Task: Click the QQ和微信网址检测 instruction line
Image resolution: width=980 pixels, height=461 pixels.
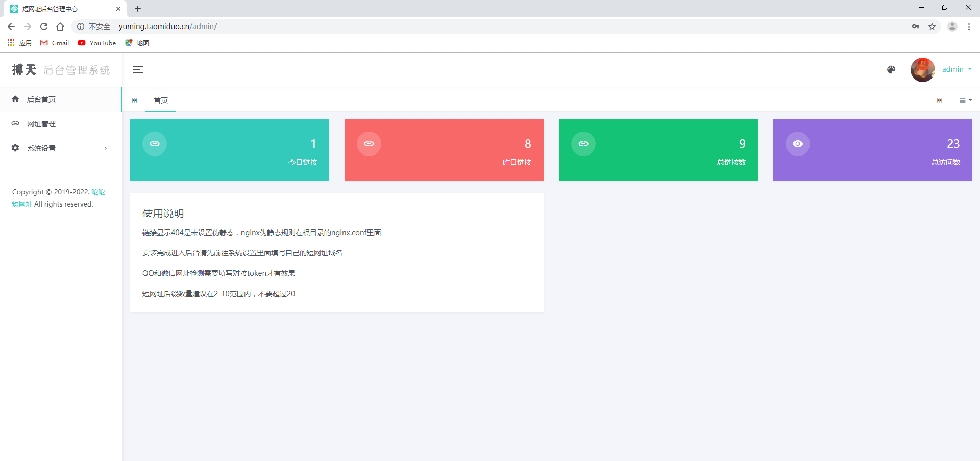Action: click(x=219, y=273)
